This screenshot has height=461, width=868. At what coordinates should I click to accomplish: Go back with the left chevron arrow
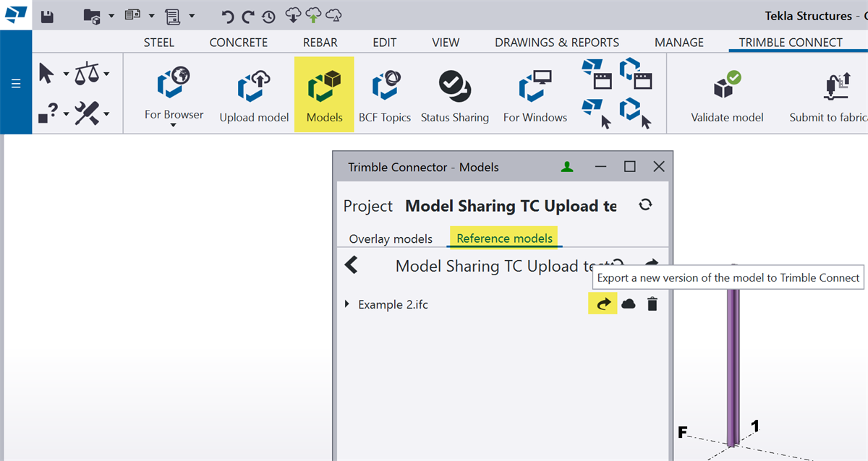[352, 265]
